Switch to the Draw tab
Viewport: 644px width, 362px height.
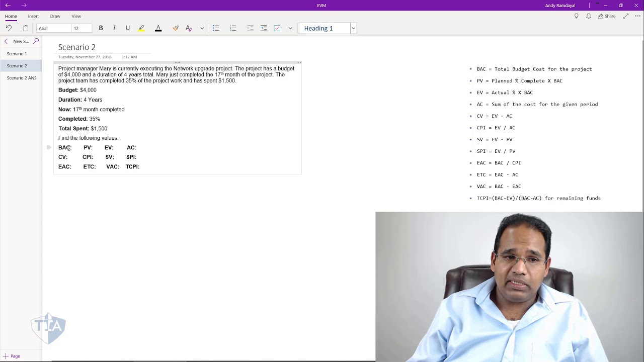click(x=55, y=16)
